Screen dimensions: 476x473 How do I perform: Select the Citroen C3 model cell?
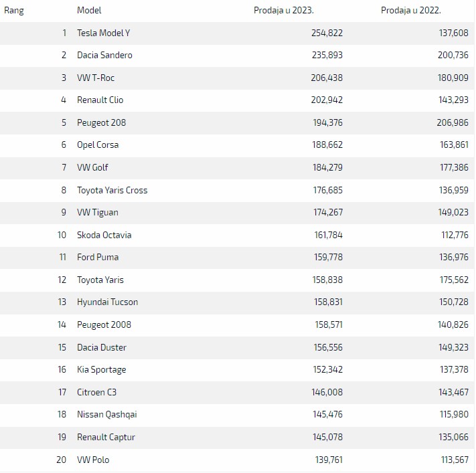[96, 392]
